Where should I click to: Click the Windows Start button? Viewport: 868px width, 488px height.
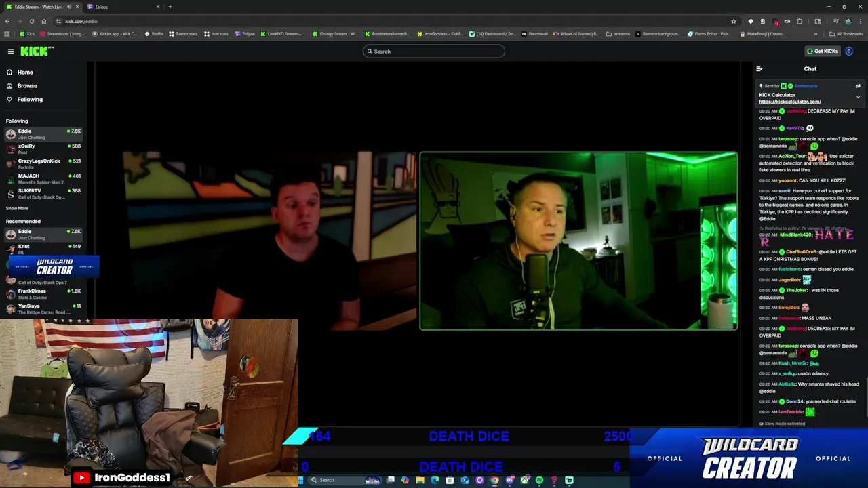click(300, 480)
